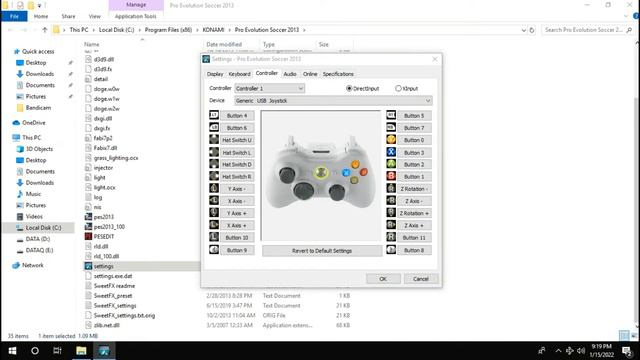Open Task View on the taskbar

(x=57, y=351)
